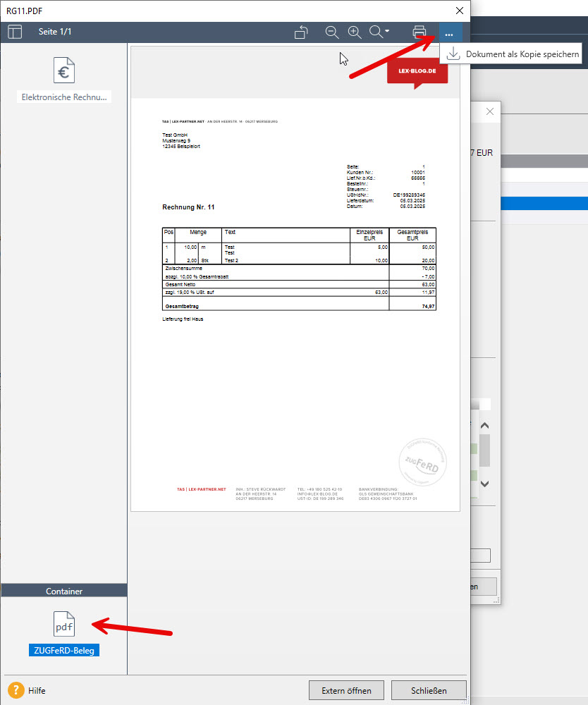588x705 pixels.
Task: Click the Zwischensumme row label
Action: click(183, 269)
